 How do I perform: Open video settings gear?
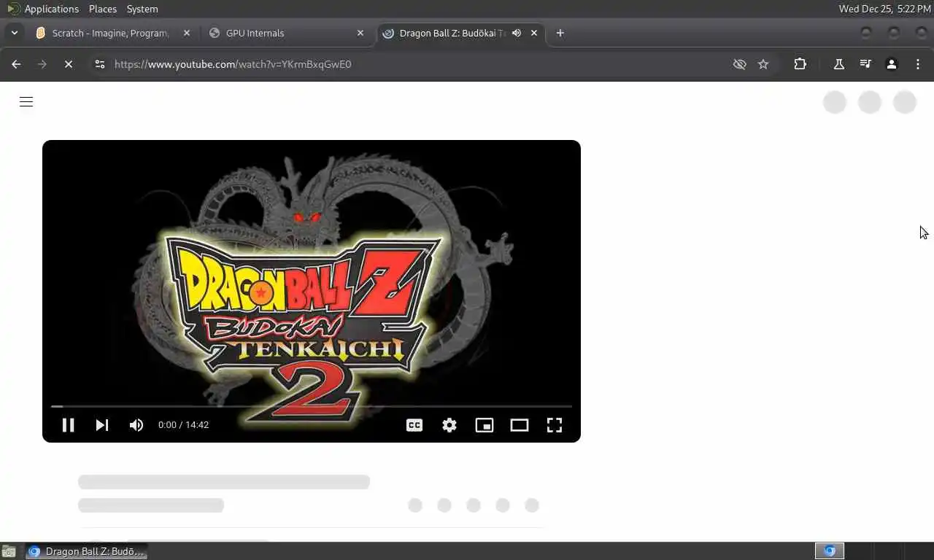click(449, 425)
